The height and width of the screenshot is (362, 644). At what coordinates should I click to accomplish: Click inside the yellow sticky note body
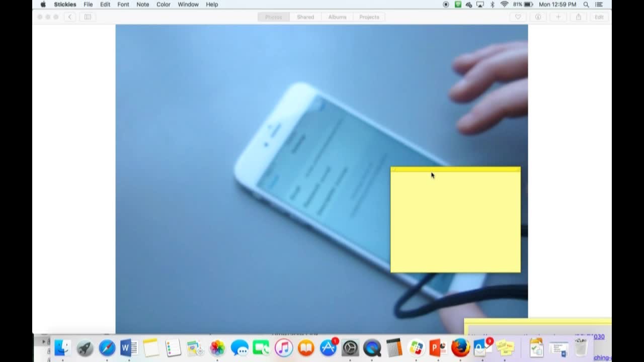coord(455,224)
